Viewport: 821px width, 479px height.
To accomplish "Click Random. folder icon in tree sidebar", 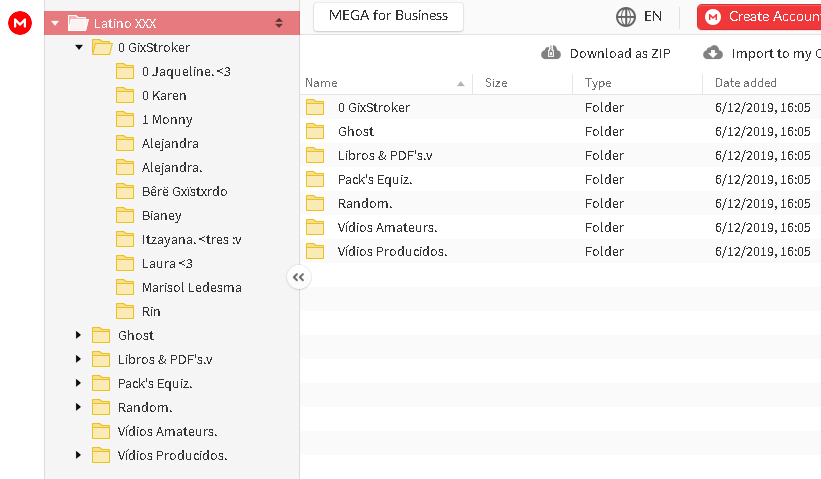I will (101, 407).
